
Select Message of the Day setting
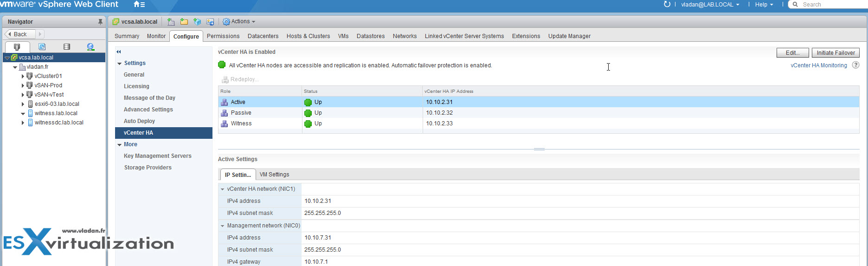[149, 98]
